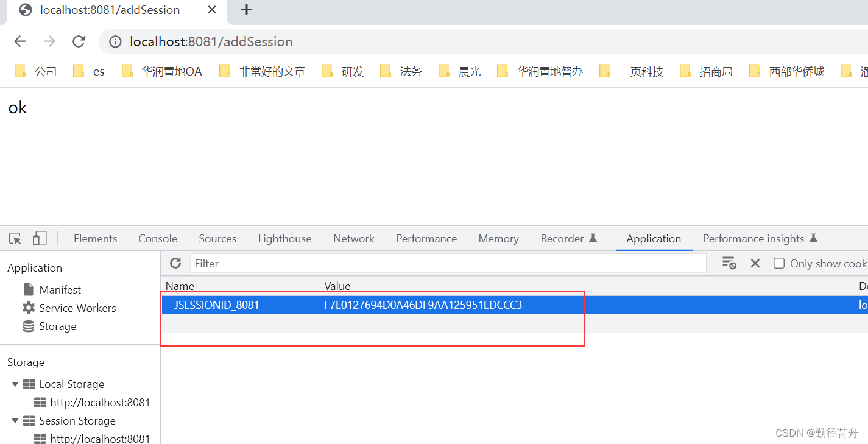868x444 pixels.
Task: Open Service Workers in the sidebar
Action: point(77,308)
